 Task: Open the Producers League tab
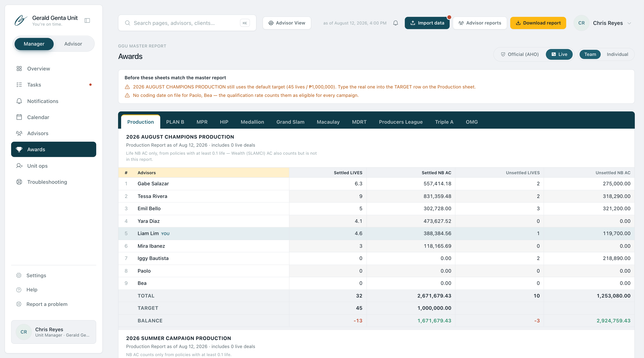click(401, 122)
